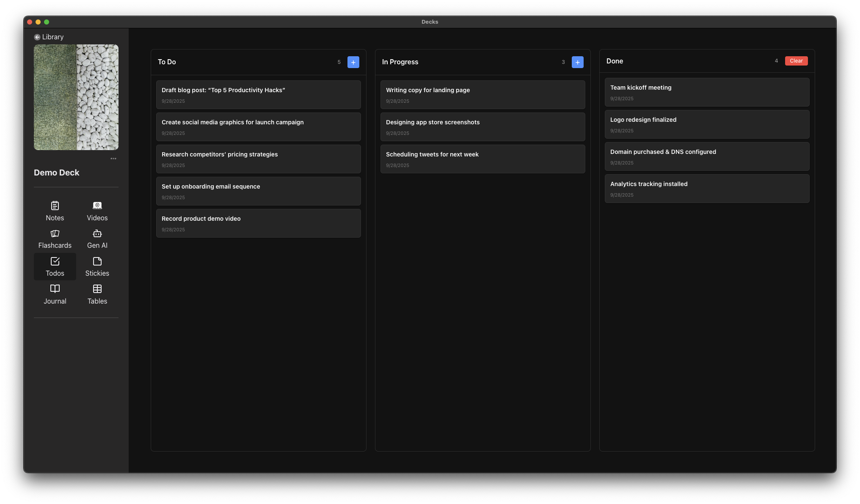Viewport: 860px width, 504px height.
Task: Open the Gen AI robot icon
Action: click(x=97, y=234)
